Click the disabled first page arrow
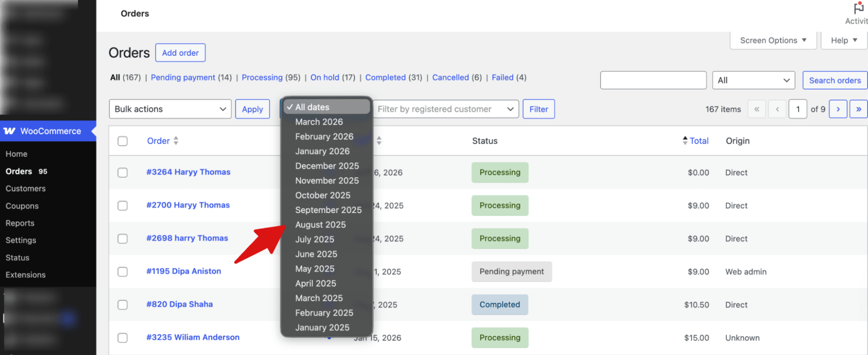868x355 pixels. (757, 109)
